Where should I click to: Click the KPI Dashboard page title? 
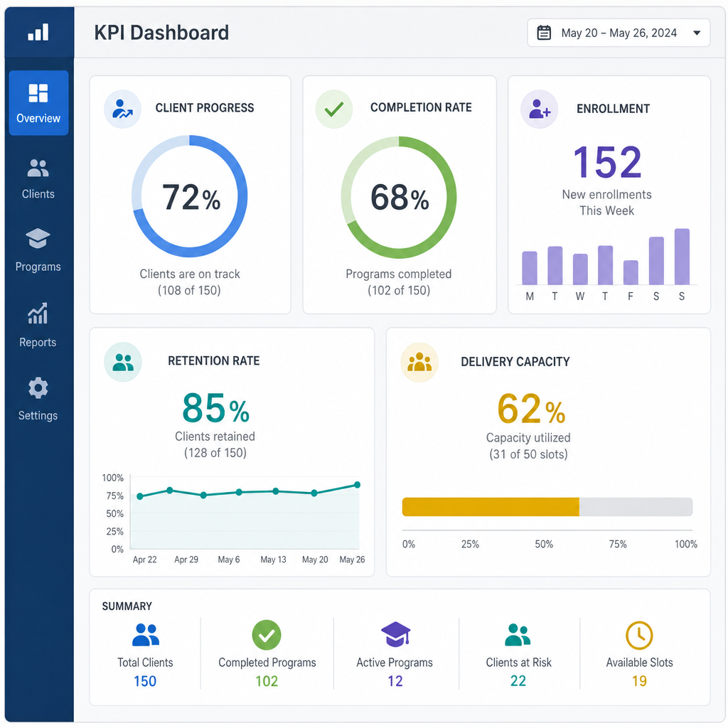161,33
